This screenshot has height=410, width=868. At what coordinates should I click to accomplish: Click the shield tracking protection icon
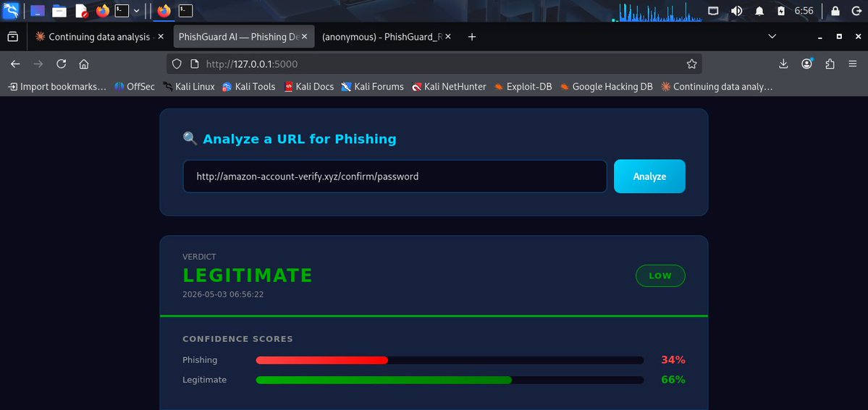point(177,64)
